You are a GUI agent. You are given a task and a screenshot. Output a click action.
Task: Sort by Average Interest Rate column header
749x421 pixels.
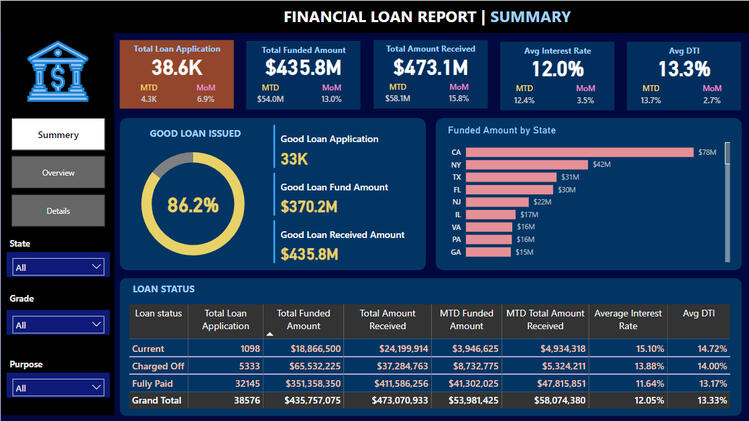[628, 319]
